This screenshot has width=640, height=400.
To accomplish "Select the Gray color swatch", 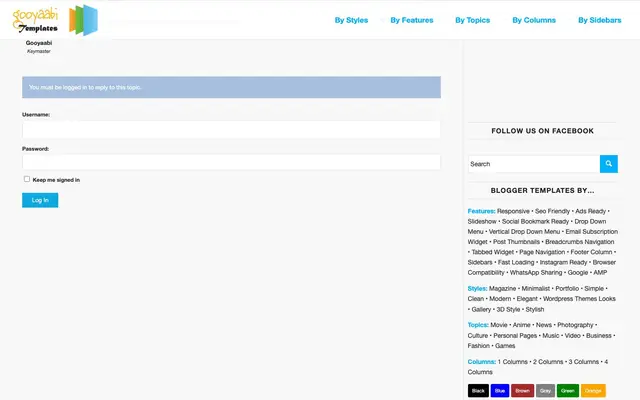I will tap(545, 391).
